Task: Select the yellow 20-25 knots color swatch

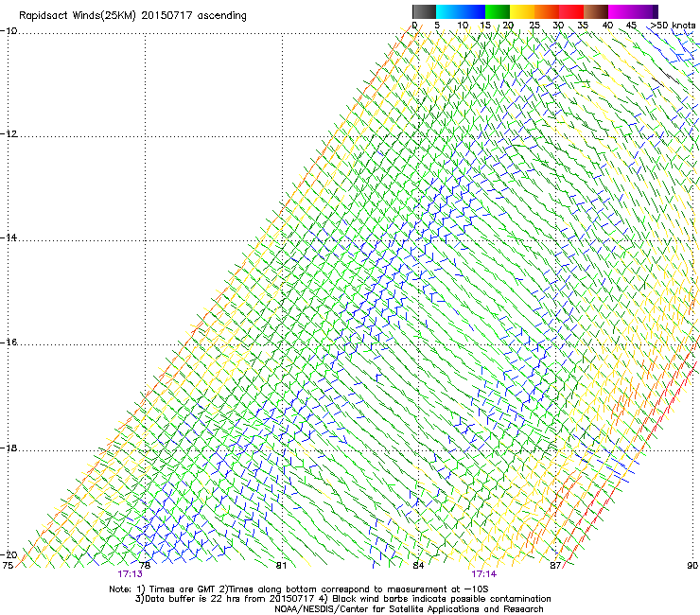Action: (522, 11)
